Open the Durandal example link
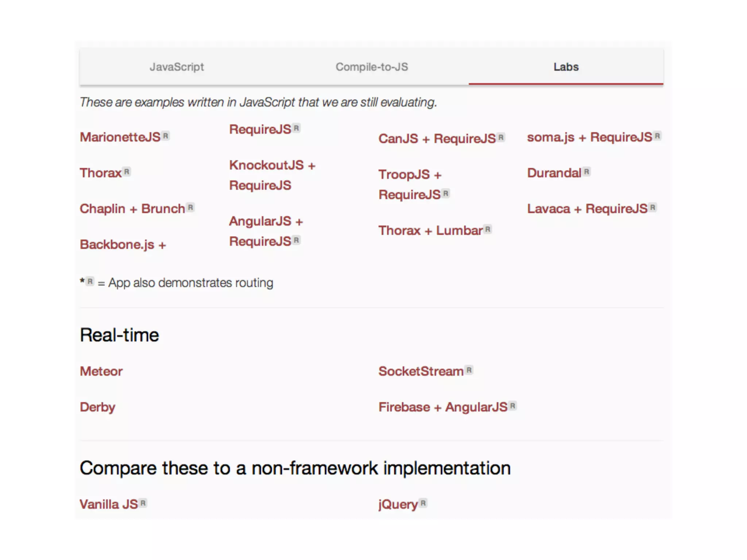Viewport: 747px width, 560px height. [x=554, y=173]
